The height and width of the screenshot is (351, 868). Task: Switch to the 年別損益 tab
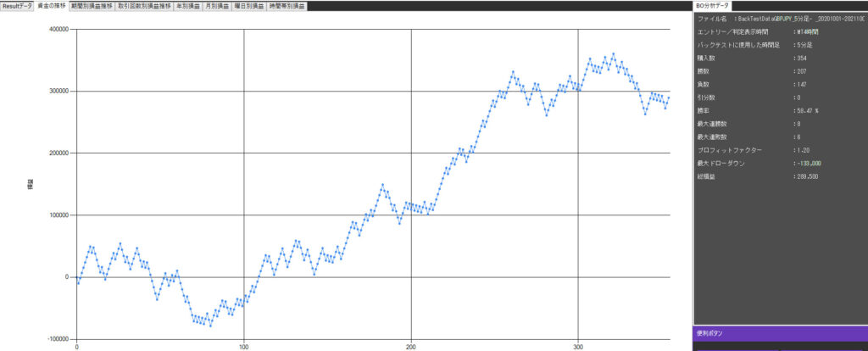(187, 6)
